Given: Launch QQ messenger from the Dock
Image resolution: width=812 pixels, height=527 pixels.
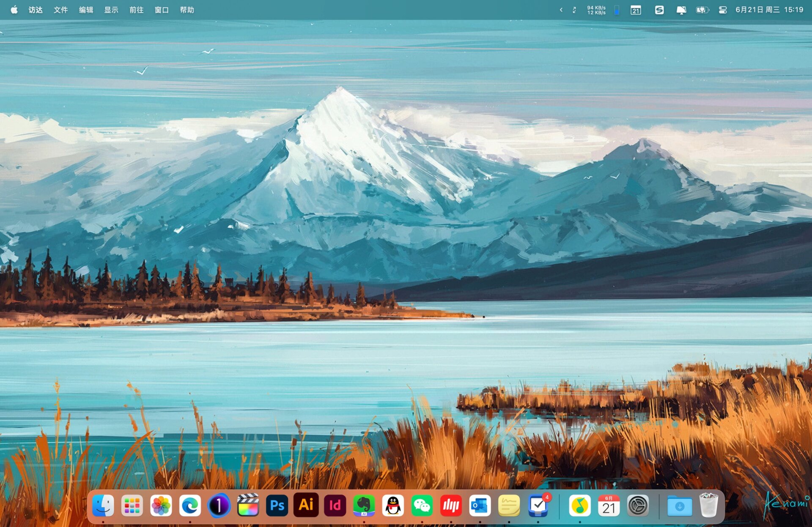Looking at the screenshot, I should click(x=393, y=505).
